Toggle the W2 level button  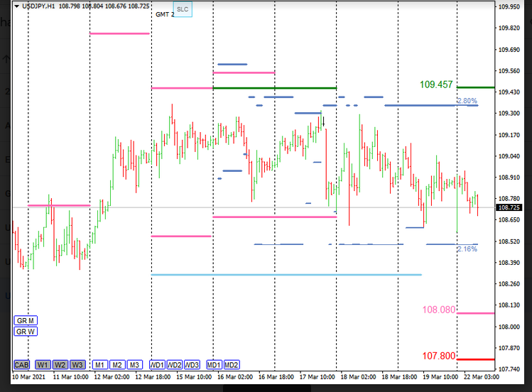click(60, 364)
